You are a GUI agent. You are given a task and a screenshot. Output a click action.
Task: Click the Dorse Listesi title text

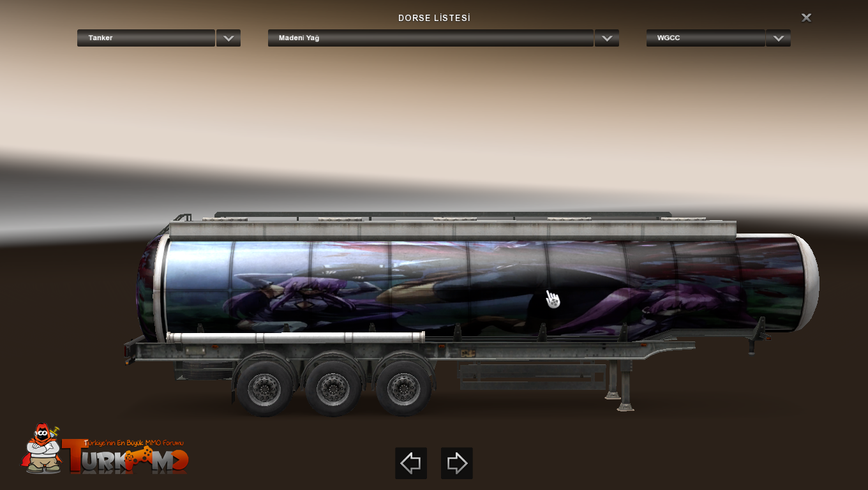(434, 18)
